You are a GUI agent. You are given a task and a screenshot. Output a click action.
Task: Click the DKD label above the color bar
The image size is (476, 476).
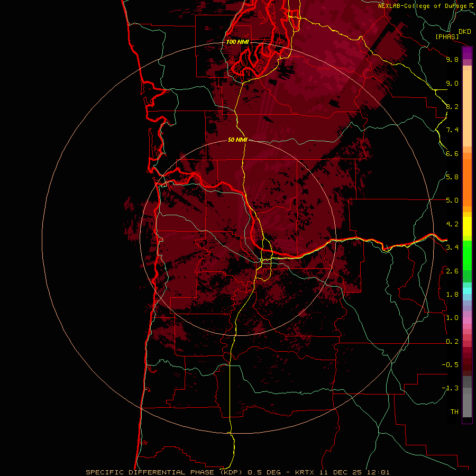click(465, 32)
